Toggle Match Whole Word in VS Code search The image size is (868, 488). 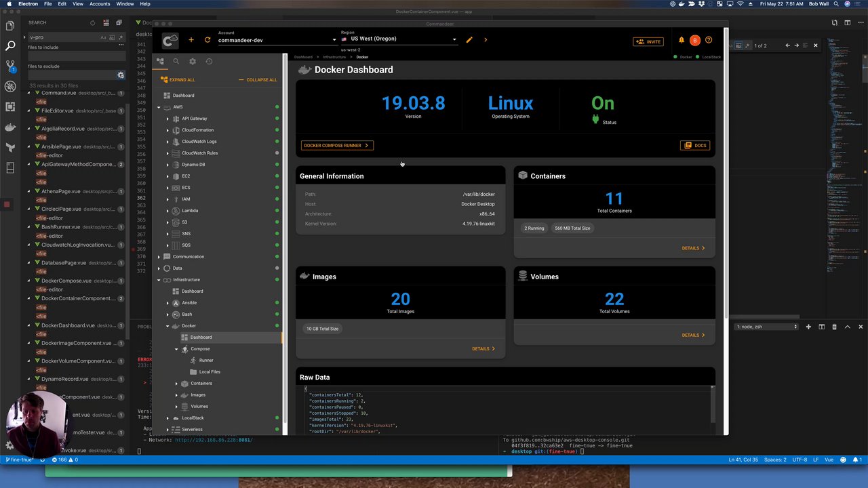(x=112, y=37)
